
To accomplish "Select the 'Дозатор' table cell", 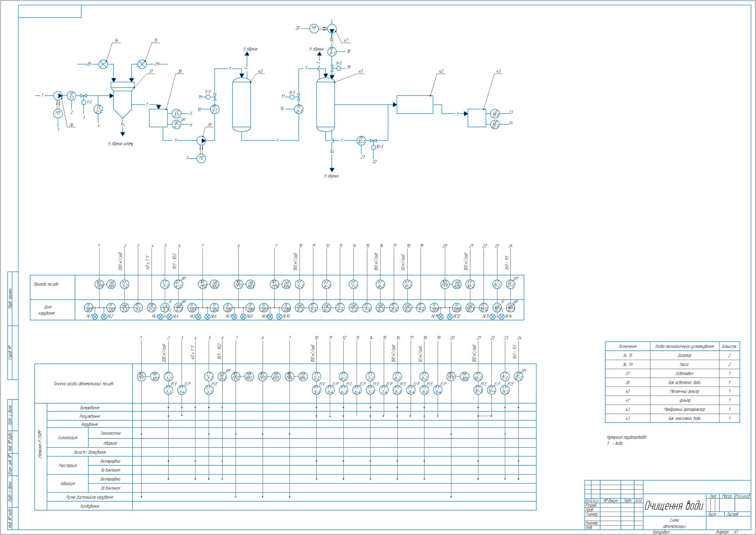I will click(x=684, y=356).
